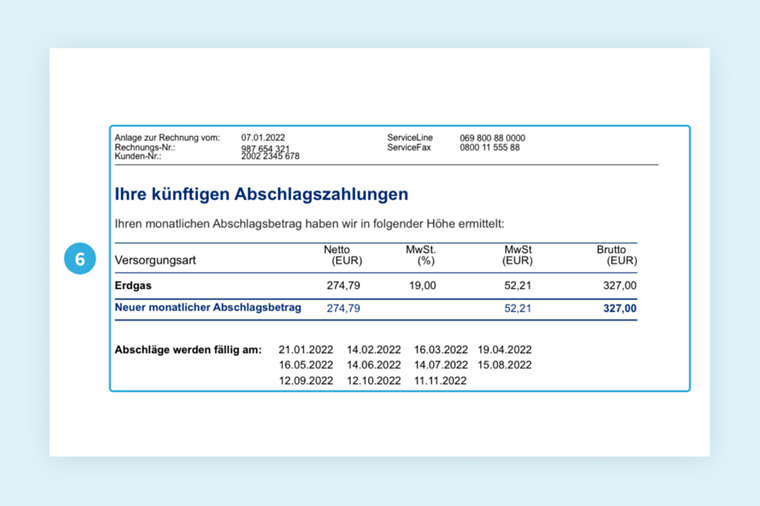The height and width of the screenshot is (506, 760).
Task: Click the due date 16.03.2022
Action: click(x=441, y=350)
